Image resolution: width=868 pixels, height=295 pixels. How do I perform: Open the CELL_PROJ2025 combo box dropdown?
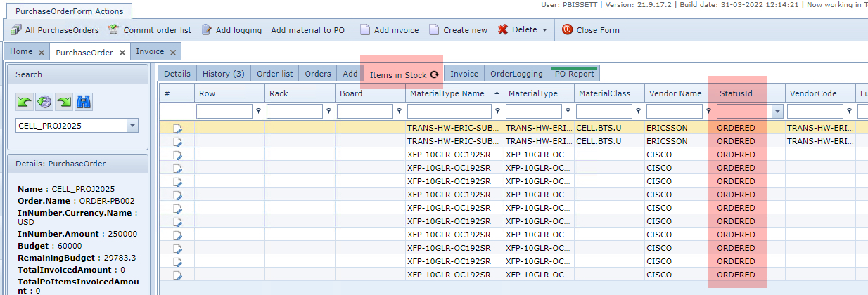(133, 125)
